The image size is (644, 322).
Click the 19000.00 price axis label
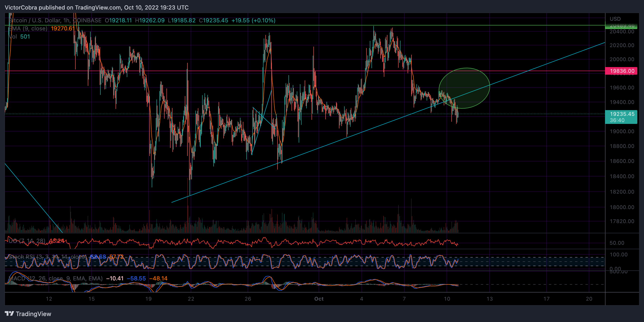tap(622, 132)
